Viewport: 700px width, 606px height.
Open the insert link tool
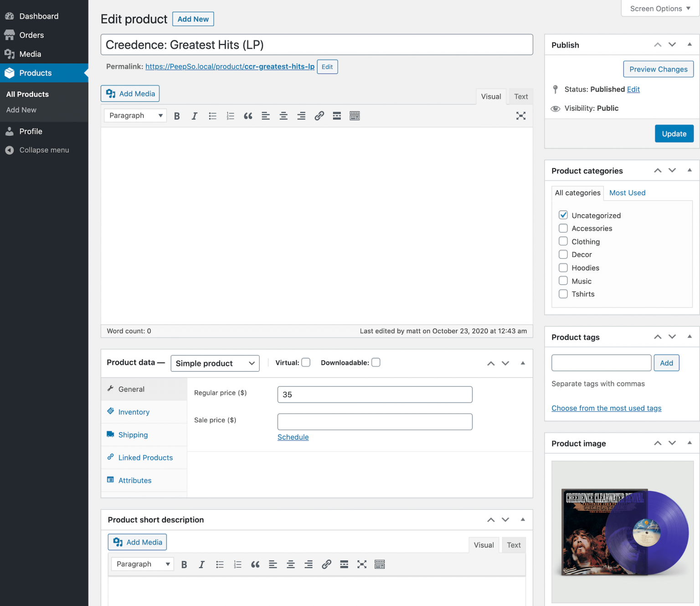319,115
